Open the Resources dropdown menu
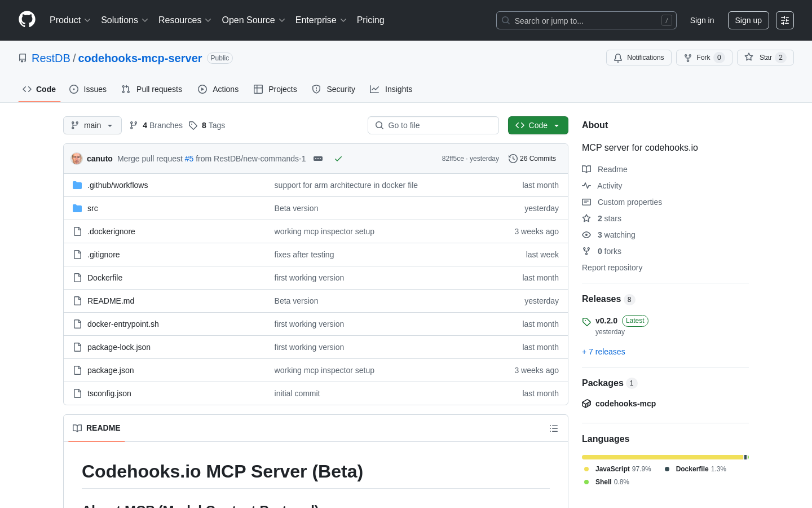 click(184, 20)
